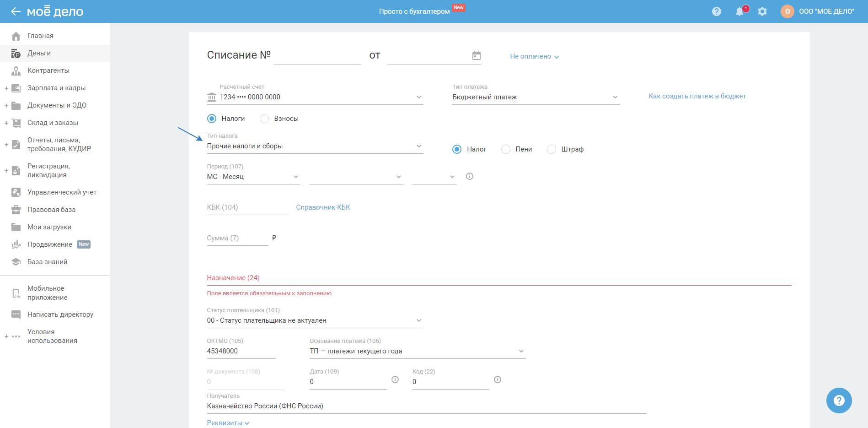Open the Главная menu item
Viewport: 868px width, 428px height.
tap(55, 36)
